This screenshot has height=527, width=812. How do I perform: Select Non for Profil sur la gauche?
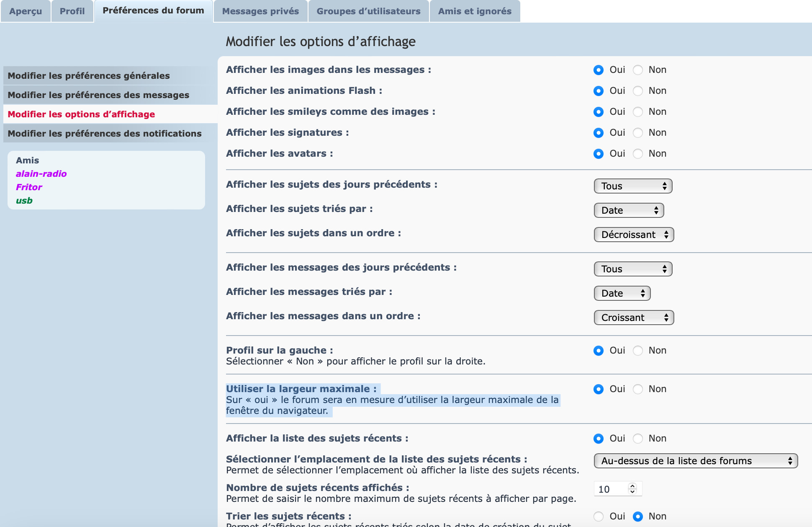pos(638,351)
